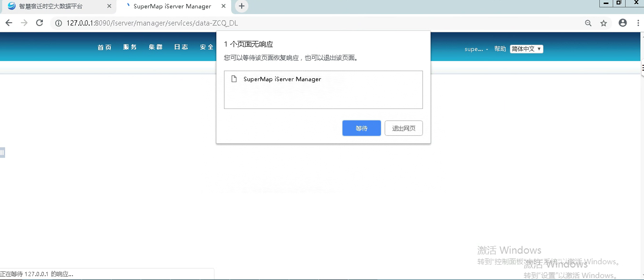
Task: Reload the page with refresh icon
Action: click(40, 23)
